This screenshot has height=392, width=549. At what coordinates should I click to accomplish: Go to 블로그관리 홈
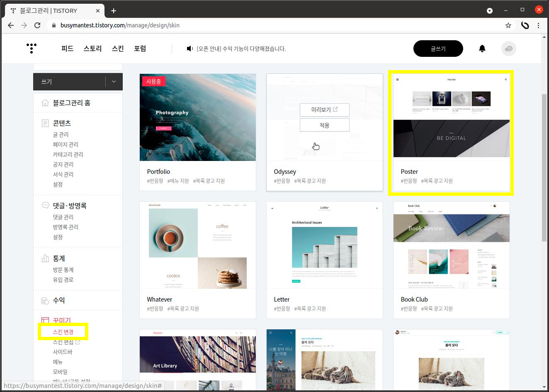71,103
